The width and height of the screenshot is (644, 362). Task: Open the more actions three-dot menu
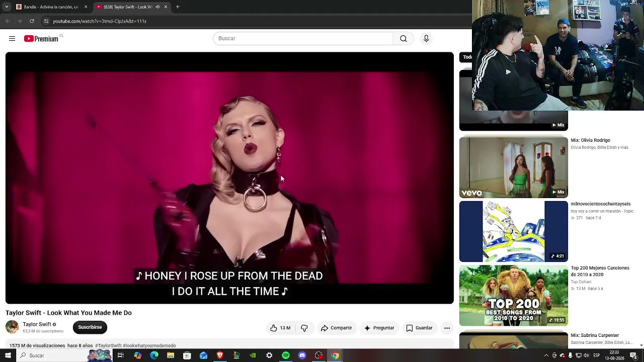pos(447,328)
